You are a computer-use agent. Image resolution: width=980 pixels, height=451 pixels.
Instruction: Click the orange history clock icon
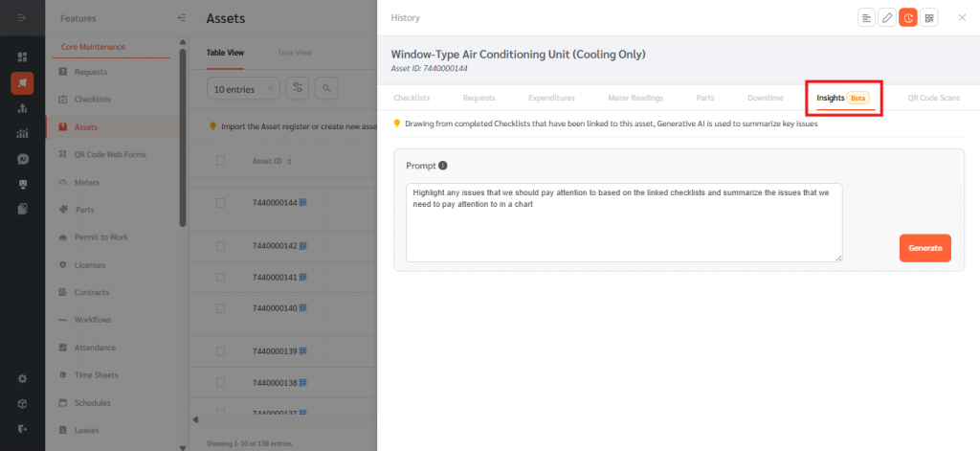click(908, 18)
